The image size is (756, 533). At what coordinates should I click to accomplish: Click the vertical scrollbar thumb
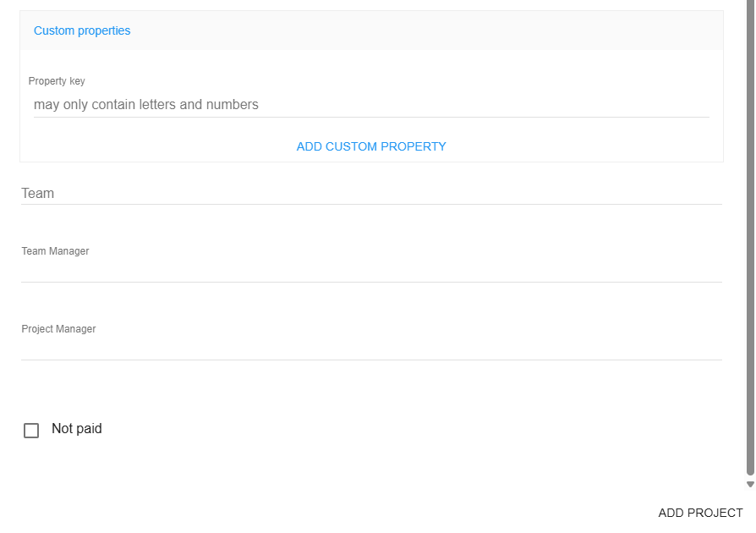point(749,237)
